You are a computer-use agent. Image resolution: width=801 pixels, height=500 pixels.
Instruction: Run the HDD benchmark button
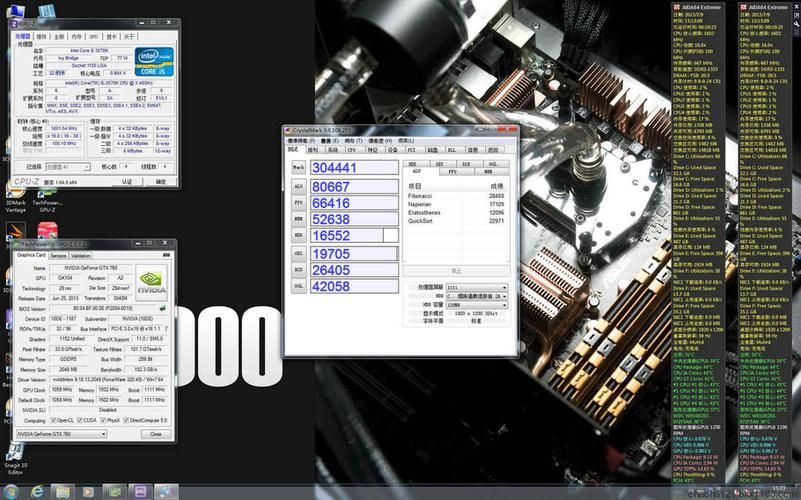click(x=298, y=235)
